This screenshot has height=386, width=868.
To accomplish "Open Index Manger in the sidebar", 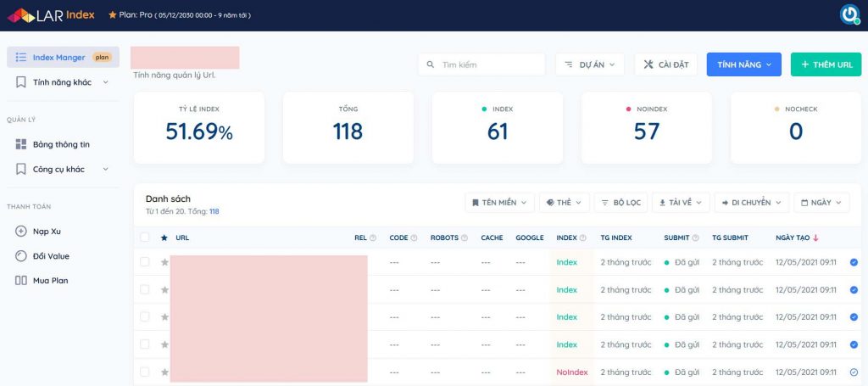I will 63,57.
